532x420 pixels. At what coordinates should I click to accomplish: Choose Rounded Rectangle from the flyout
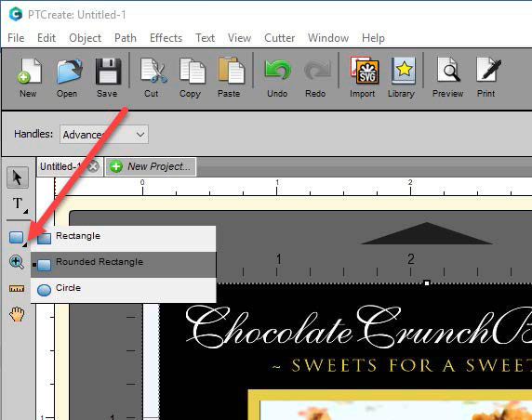(123, 265)
